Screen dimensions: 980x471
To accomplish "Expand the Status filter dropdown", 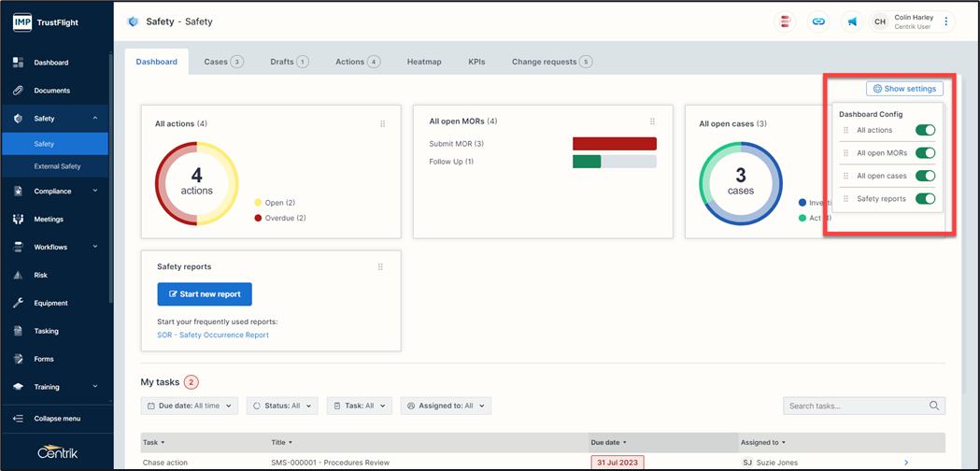I will tap(282, 406).
